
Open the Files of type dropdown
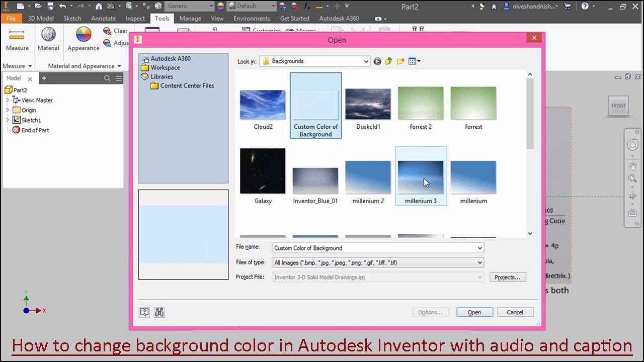pyautogui.click(x=378, y=262)
